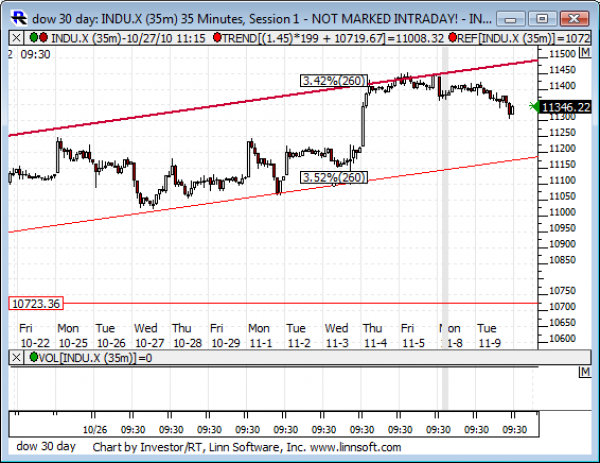Click the 09:30 time label at top left

click(x=35, y=54)
